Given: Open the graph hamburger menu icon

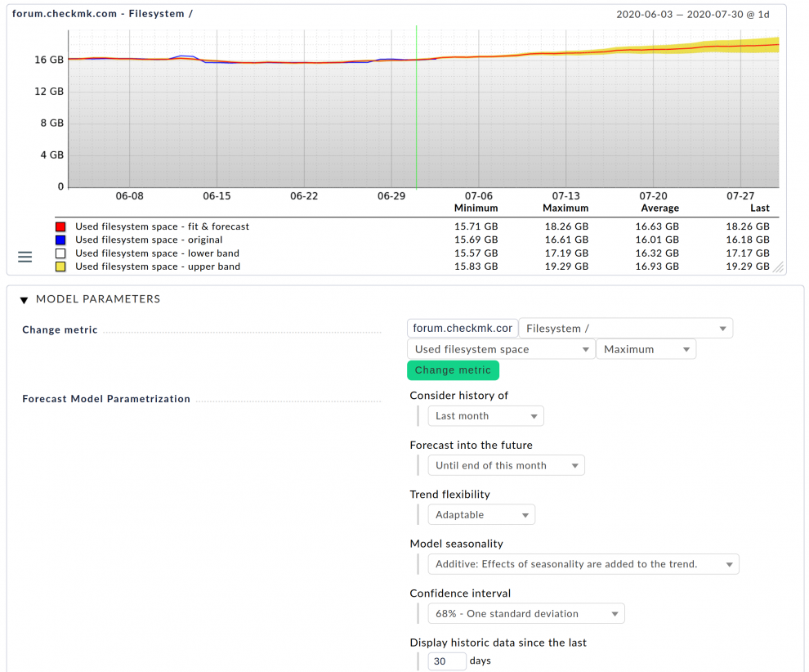Looking at the screenshot, I should [x=25, y=257].
